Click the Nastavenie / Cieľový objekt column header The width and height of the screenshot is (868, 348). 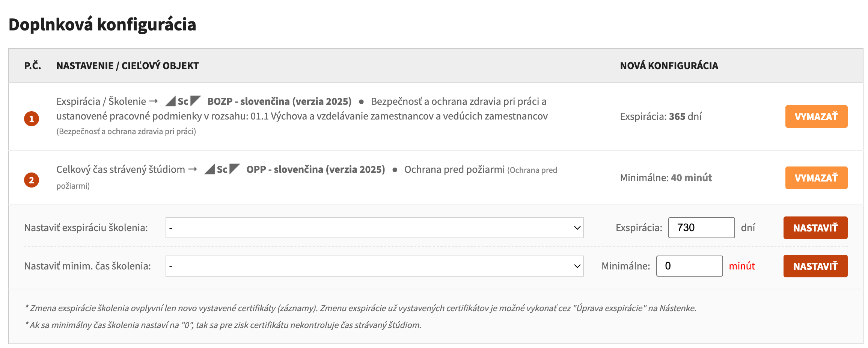coord(128,66)
